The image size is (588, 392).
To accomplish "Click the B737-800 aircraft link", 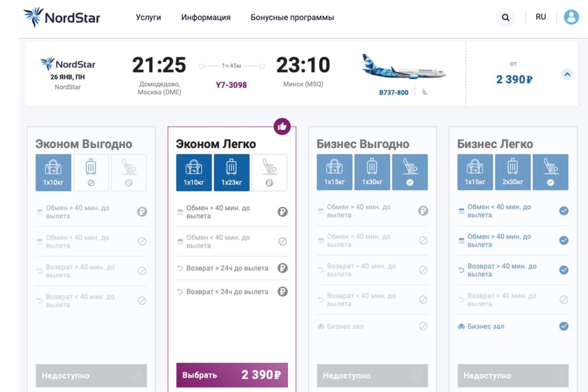I will 393,92.
